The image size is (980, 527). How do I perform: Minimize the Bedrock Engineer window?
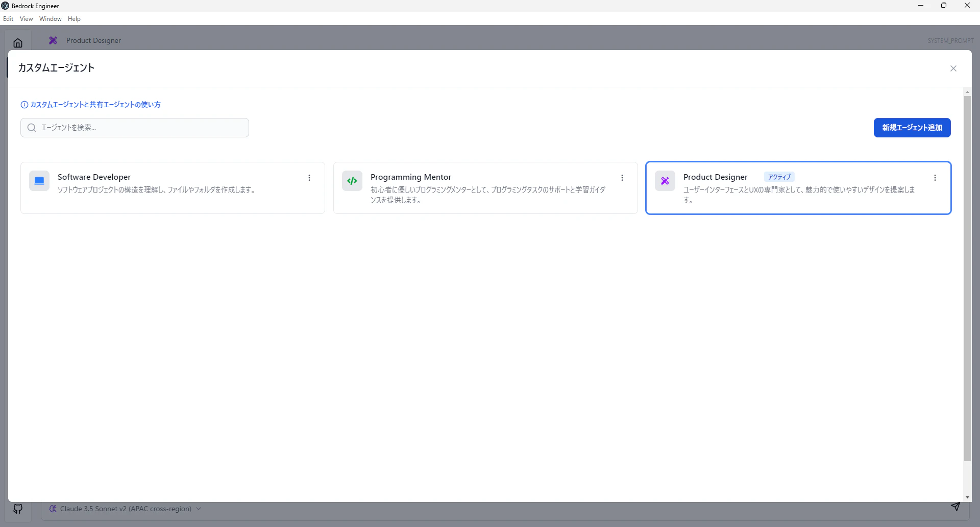click(x=921, y=6)
